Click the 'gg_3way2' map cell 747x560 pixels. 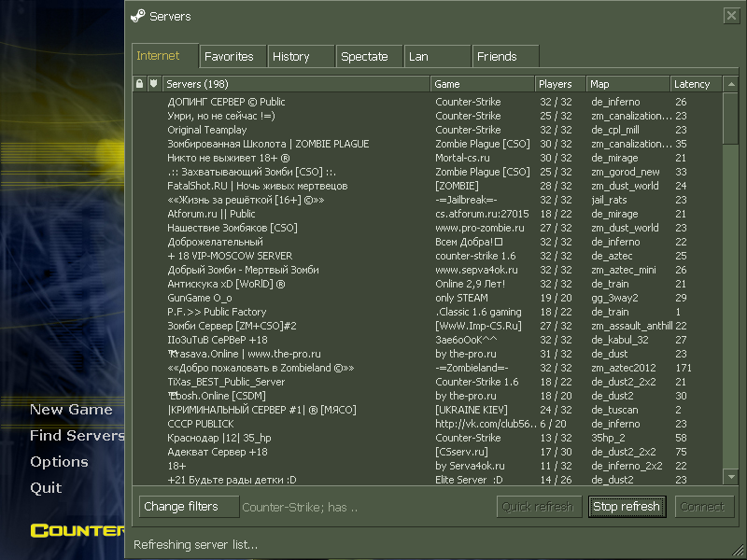coord(614,298)
